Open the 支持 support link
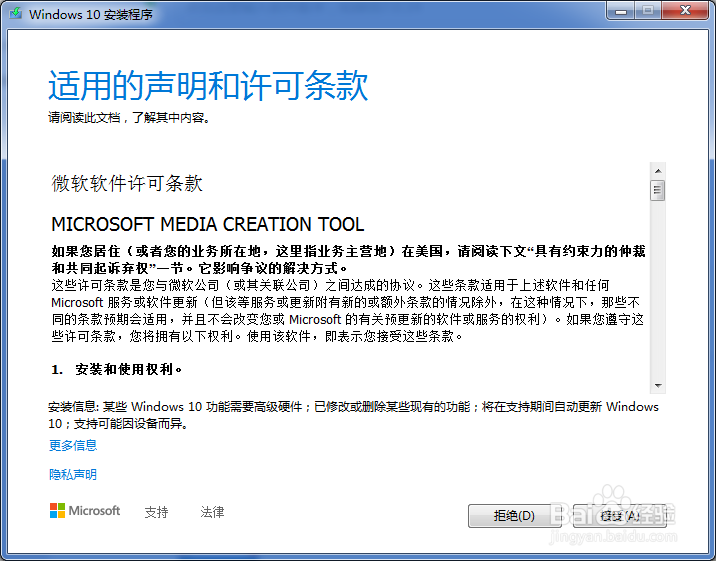 [156, 512]
